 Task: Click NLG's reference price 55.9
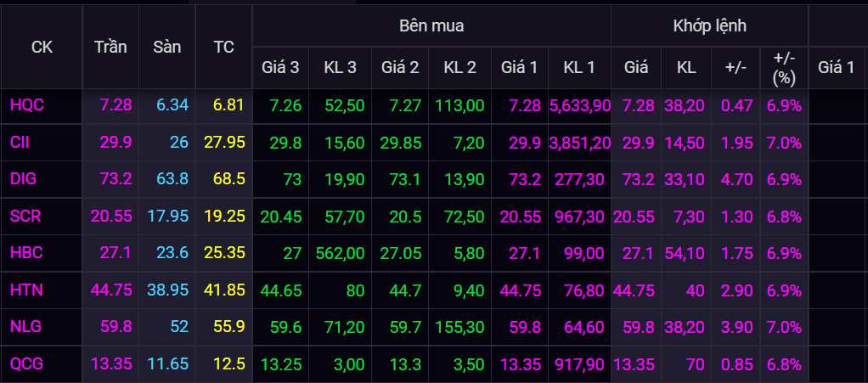(x=229, y=327)
